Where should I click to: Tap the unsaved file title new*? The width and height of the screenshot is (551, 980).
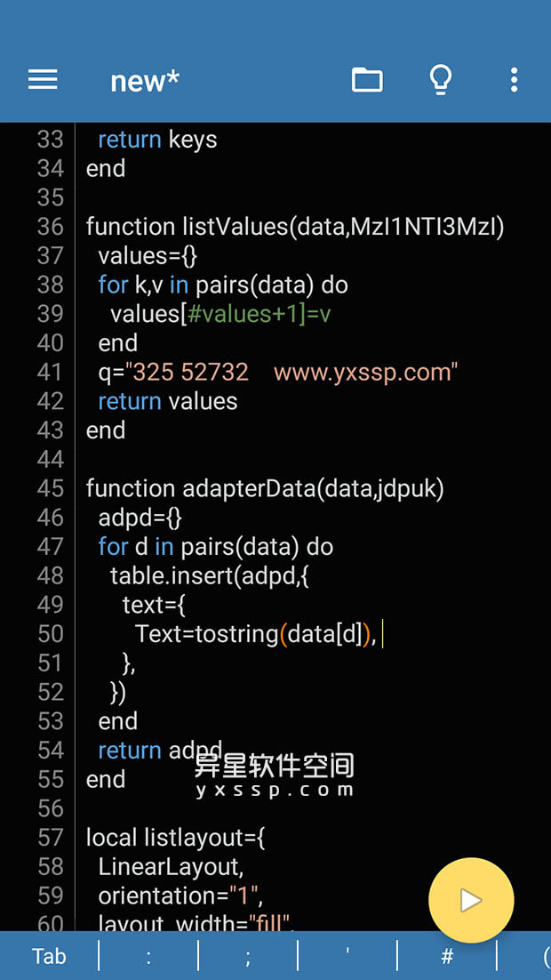pos(144,81)
